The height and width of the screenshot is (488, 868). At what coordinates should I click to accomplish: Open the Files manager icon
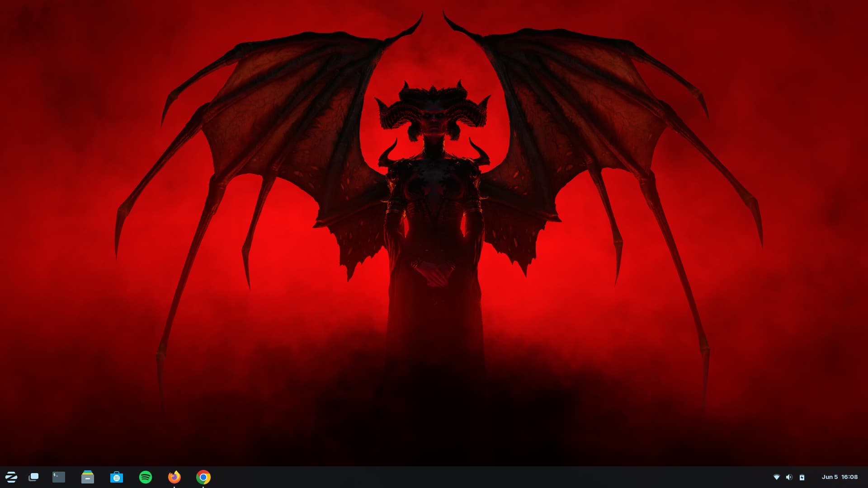click(88, 477)
